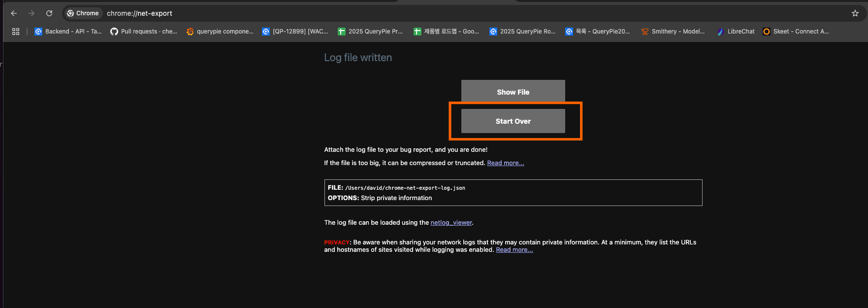Click the browser forward arrow

[32, 13]
